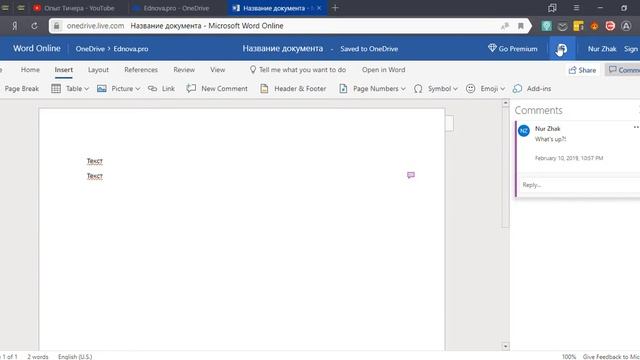Open Header & Footer icon
This screenshot has height=360, width=640.
click(264, 89)
